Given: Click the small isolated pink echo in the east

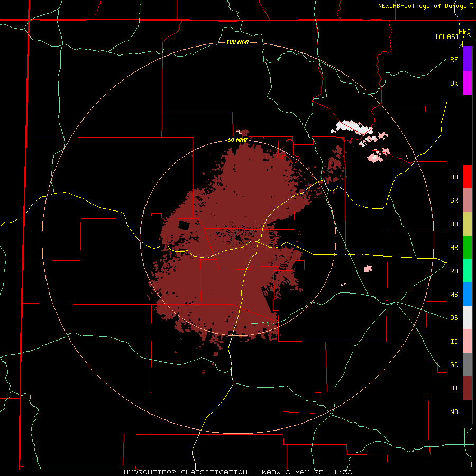Looking at the screenshot, I should pyautogui.click(x=368, y=268).
